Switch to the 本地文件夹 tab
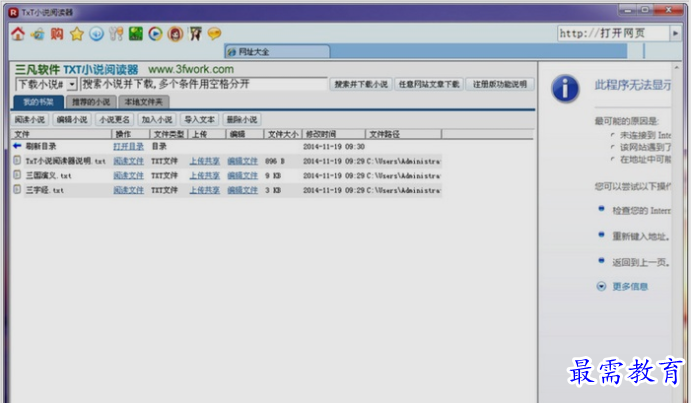The height and width of the screenshot is (403, 691). click(x=144, y=102)
